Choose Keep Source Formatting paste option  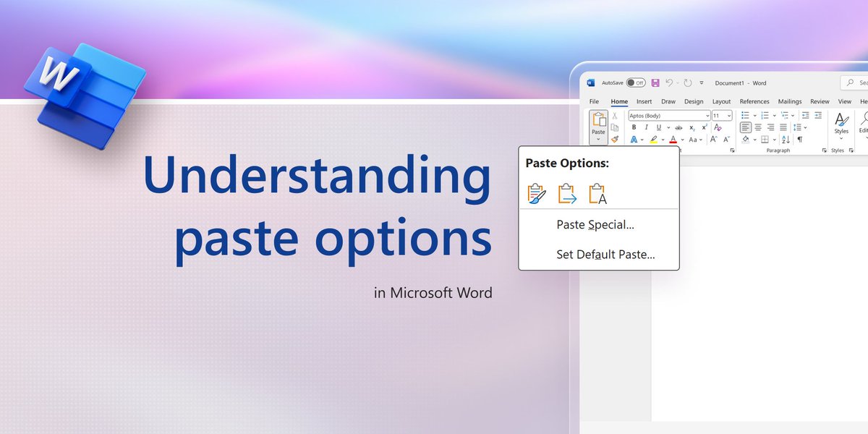536,194
